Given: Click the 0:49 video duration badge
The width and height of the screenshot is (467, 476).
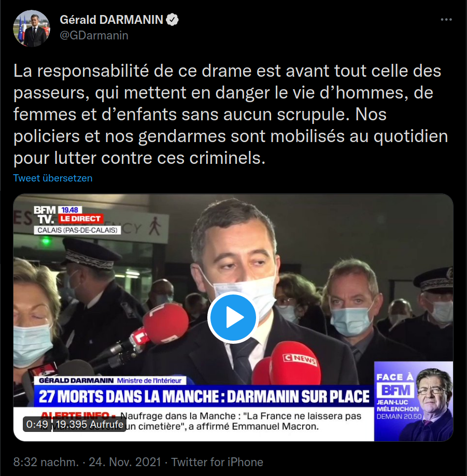Looking at the screenshot, I should click(37, 424).
